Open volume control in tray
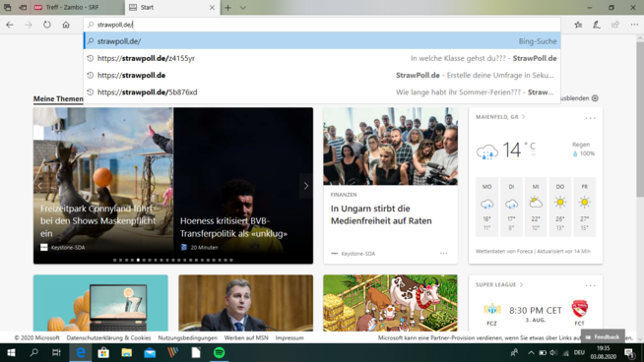The height and width of the screenshot is (362, 644). point(553,352)
